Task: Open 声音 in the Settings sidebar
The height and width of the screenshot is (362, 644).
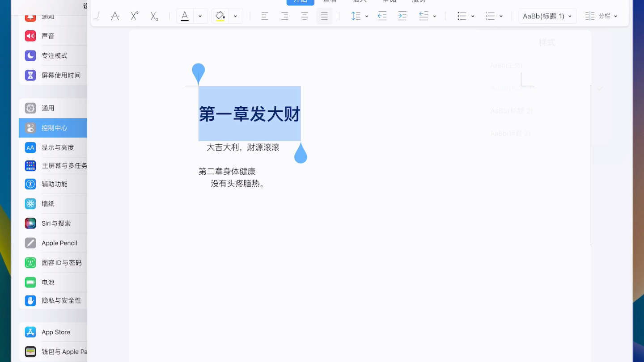Action: [x=53, y=36]
